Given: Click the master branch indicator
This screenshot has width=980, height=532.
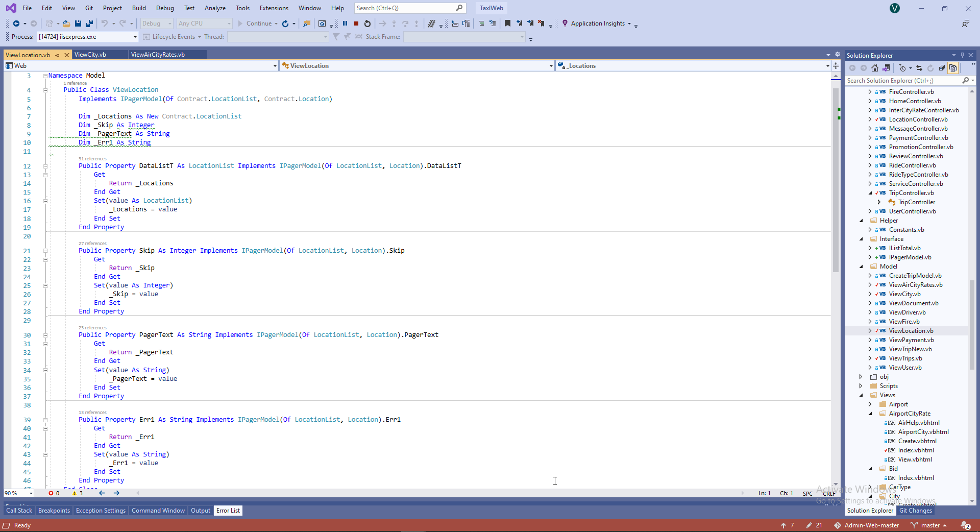Looking at the screenshot, I should (929, 525).
